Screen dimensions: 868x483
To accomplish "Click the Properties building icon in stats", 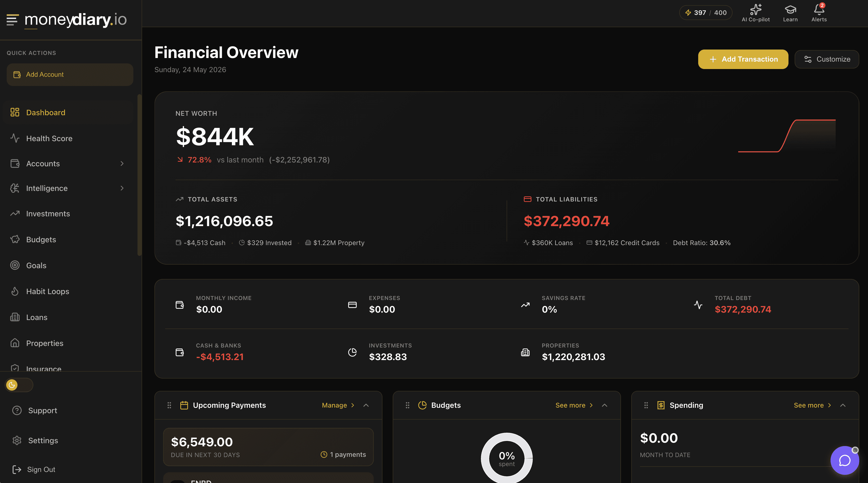I will click(x=525, y=352).
